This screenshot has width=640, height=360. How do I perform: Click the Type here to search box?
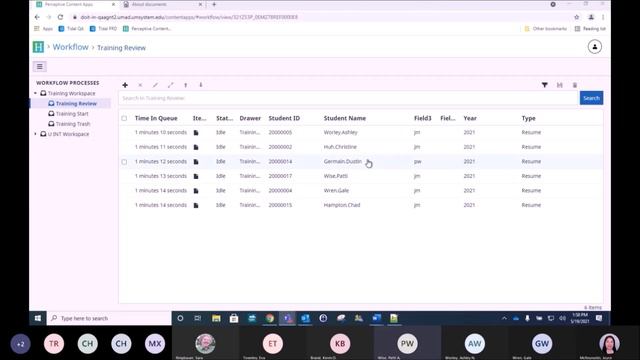tap(109, 318)
